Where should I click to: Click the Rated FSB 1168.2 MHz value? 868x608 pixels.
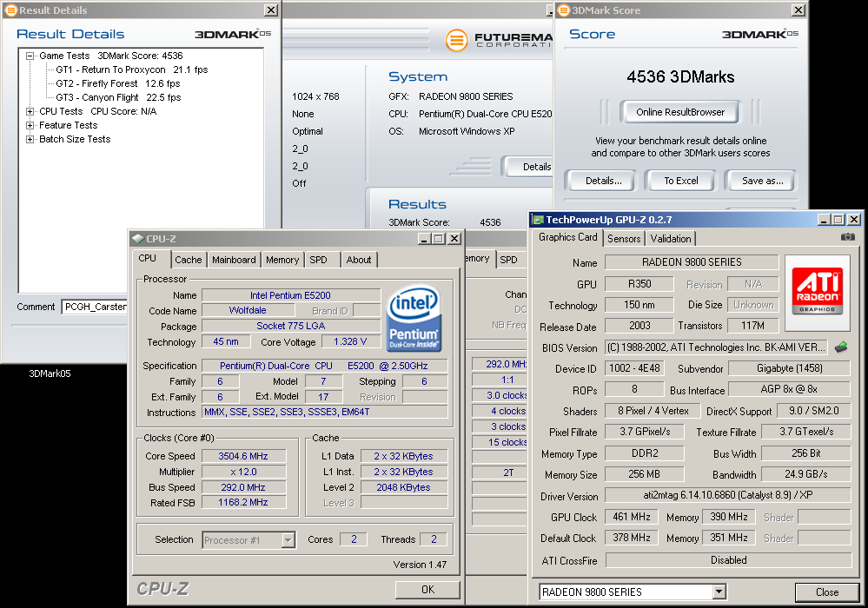pos(243,502)
